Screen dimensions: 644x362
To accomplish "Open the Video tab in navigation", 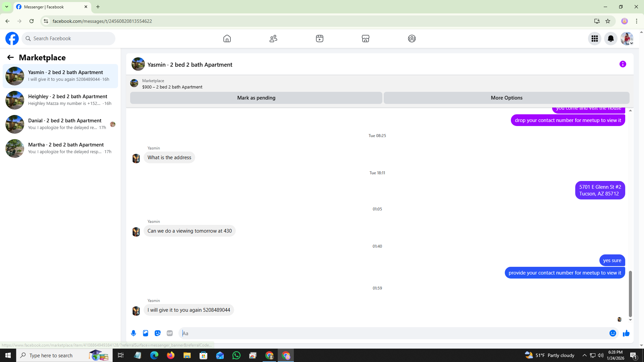I will coord(320,39).
